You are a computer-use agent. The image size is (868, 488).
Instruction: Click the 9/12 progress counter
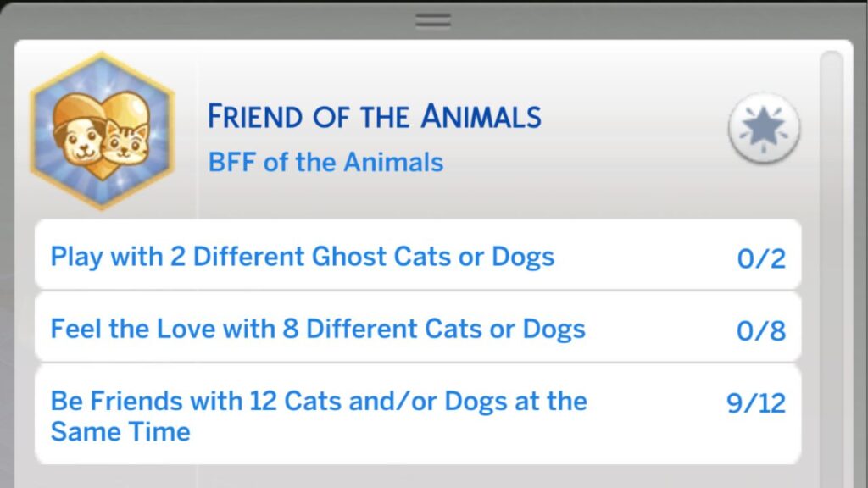pos(756,403)
